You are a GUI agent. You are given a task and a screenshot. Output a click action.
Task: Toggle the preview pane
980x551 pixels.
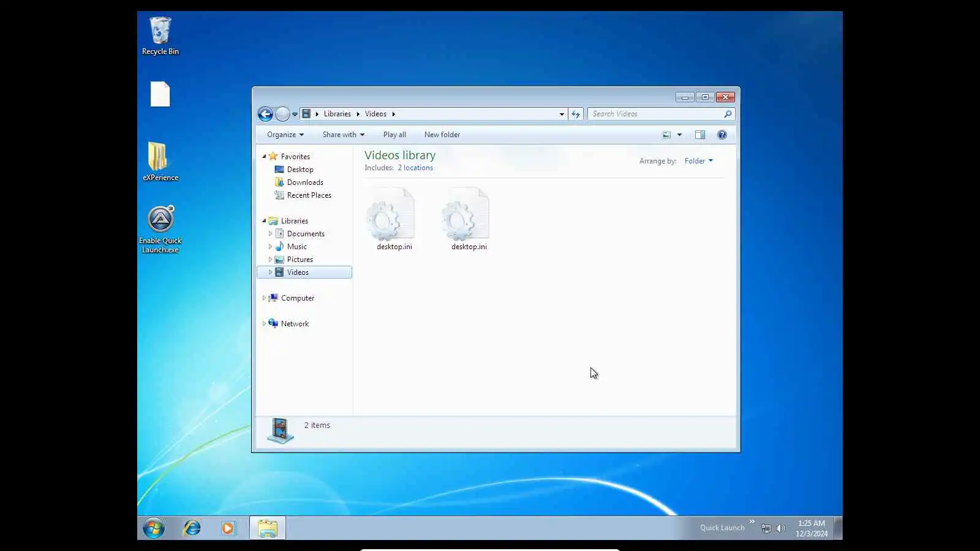coord(700,135)
